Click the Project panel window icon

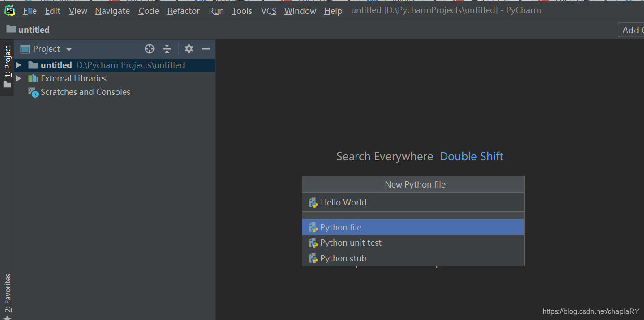25,49
